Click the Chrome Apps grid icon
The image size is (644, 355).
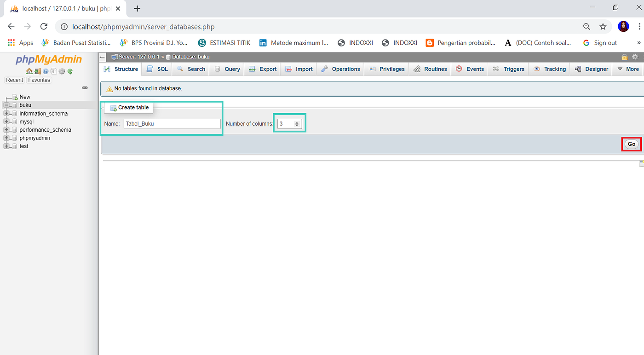(x=11, y=42)
